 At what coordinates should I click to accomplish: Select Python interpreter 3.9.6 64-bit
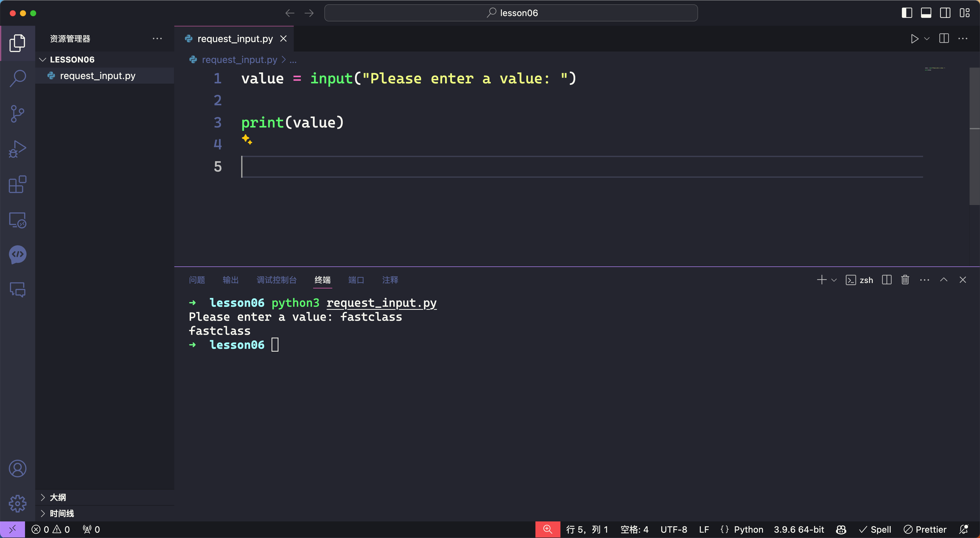coord(799,529)
